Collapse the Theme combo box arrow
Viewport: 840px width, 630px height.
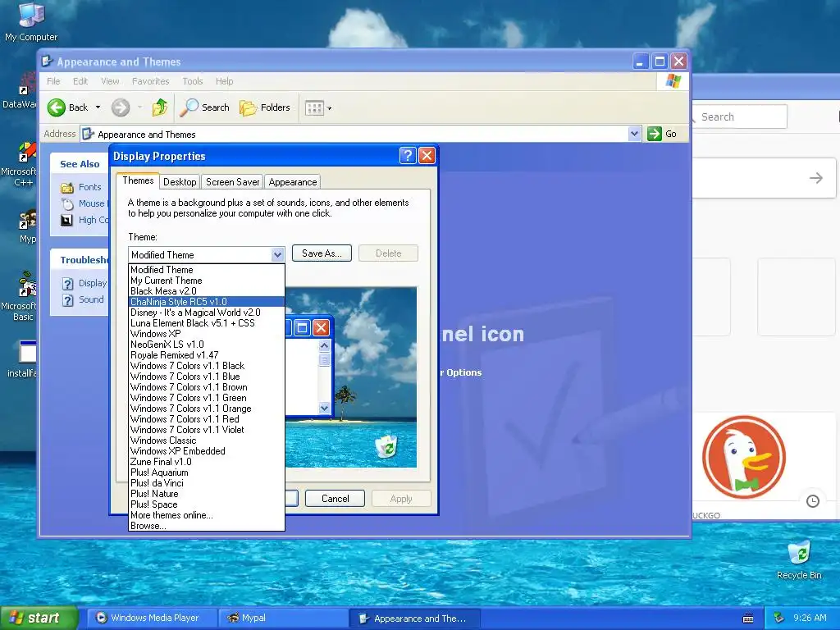(277, 254)
